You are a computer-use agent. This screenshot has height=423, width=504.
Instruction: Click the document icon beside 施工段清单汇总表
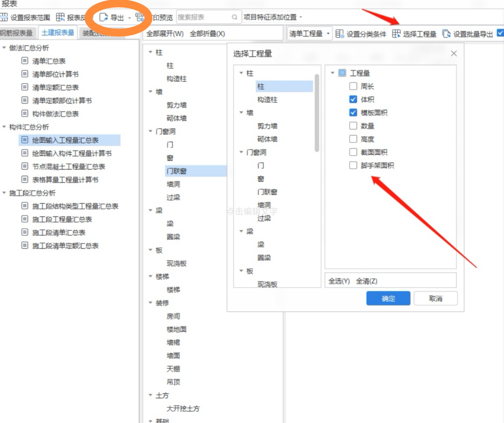click(x=25, y=232)
